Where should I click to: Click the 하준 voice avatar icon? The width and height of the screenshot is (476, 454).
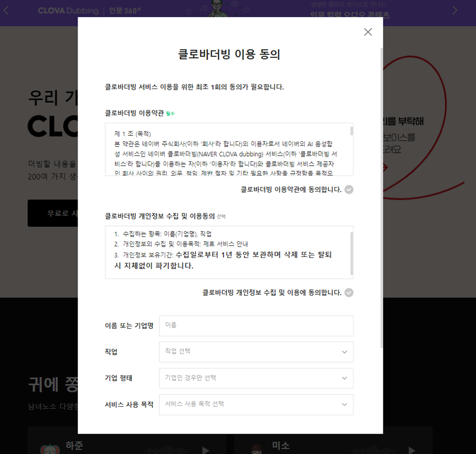point(50,449)
